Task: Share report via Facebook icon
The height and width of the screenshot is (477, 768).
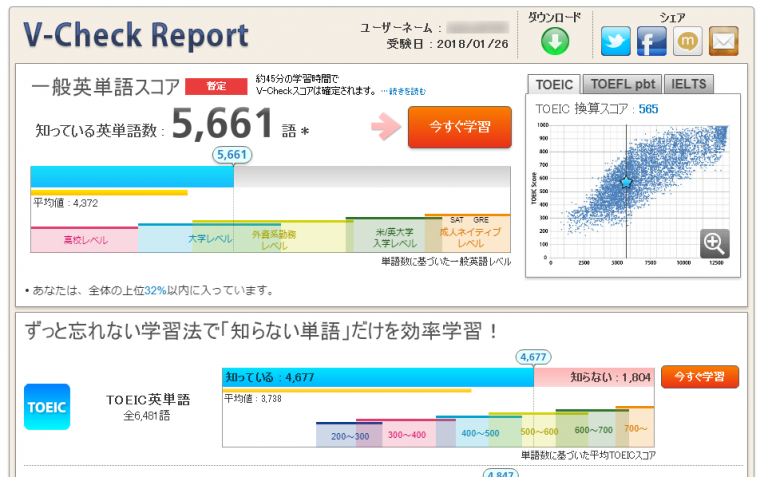Action: point(652,41)
